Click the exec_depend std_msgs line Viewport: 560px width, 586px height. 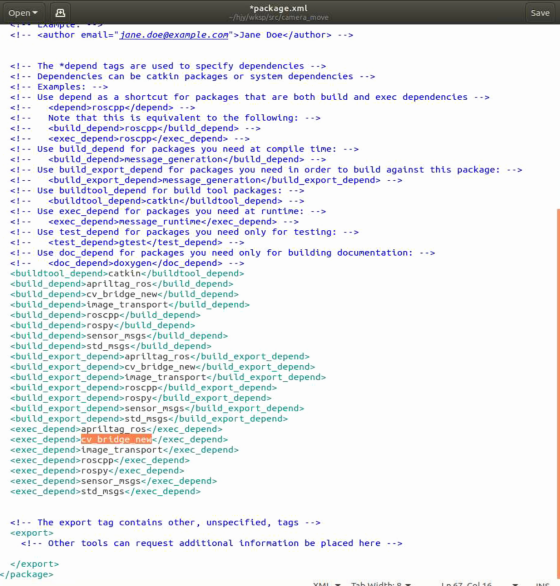(105, 491)
